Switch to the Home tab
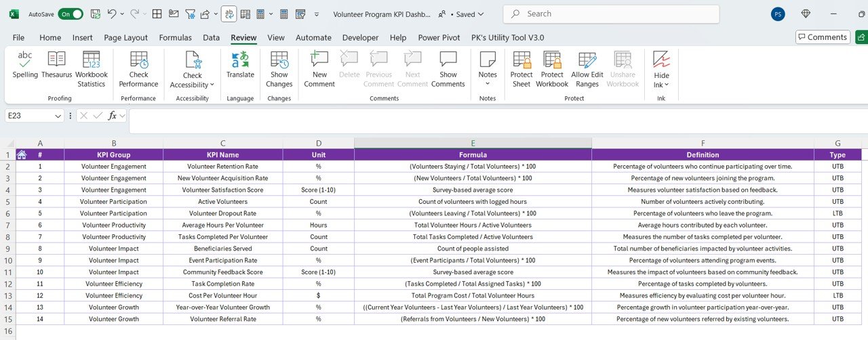This screenshot has height=340, width=868. click(x=50, y=38)
